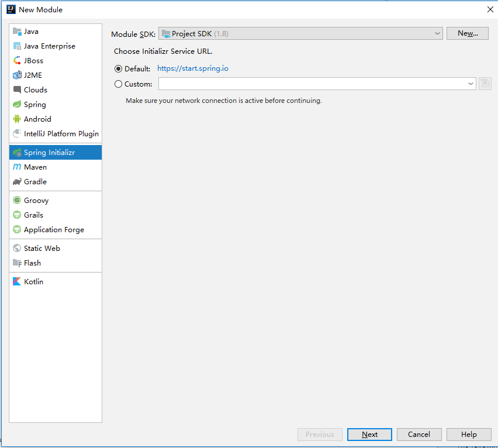Choose the Gradle elephant icon
Viewport: 498px width, 448px height.
coord(17,181)
